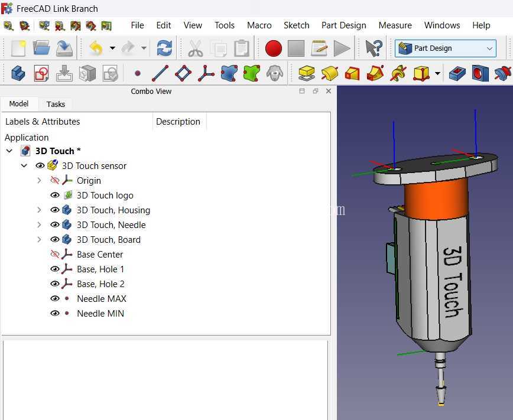Hide the 3D Touch, Board body

click(x=54, y=239)
